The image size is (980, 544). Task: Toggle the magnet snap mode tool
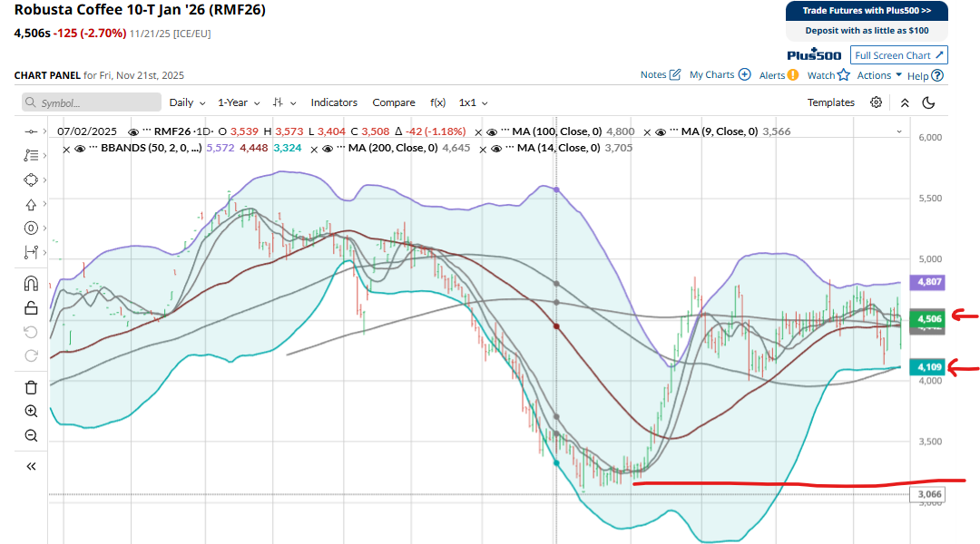pyautogui.click(x=31, y=283)
